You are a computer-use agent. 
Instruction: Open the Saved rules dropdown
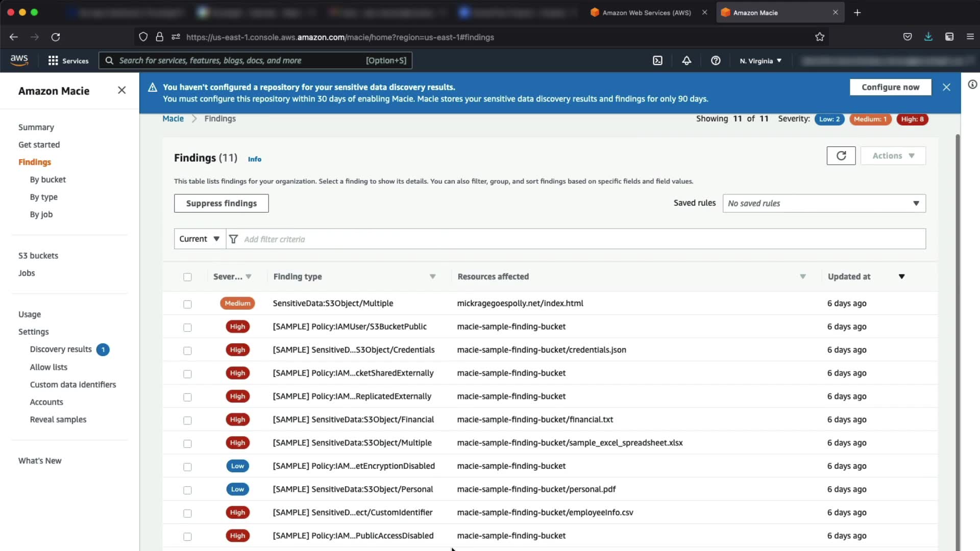click(x=824, y=203)
